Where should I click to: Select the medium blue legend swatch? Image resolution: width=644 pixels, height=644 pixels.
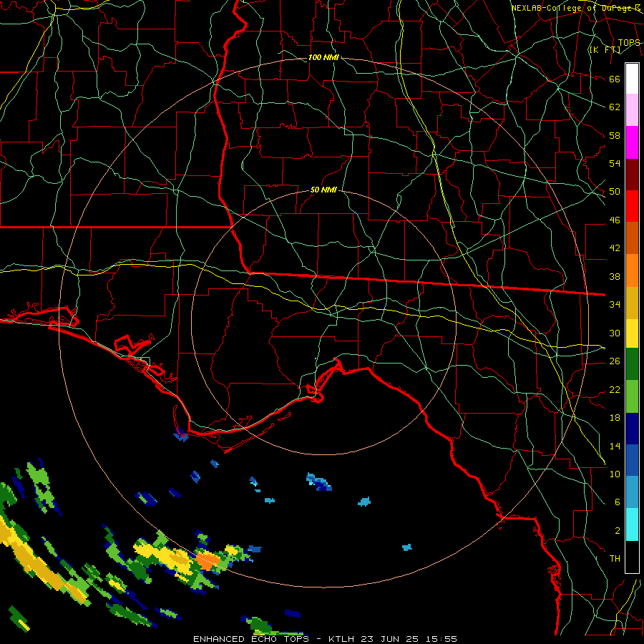(x=632, y=460)
